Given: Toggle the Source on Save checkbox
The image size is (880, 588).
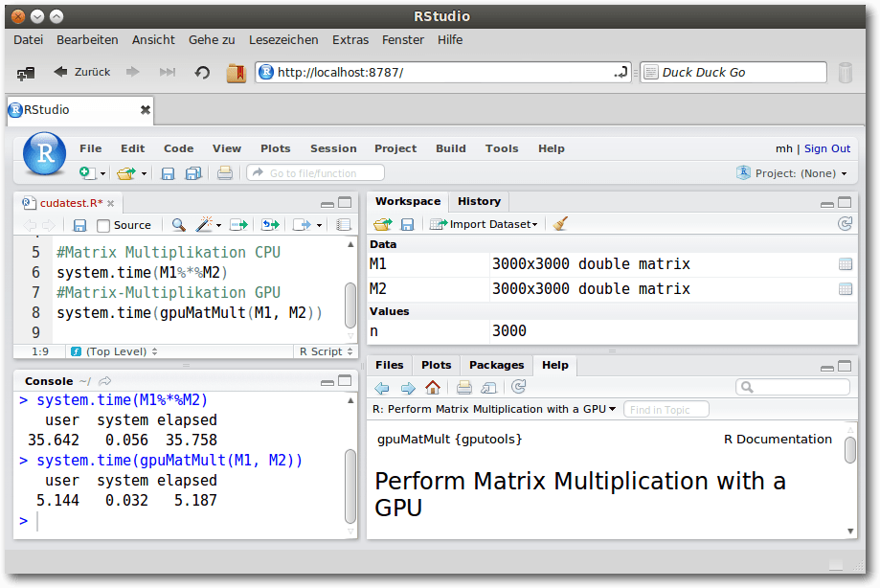Looking at the screenshot, I should [103, 226].
